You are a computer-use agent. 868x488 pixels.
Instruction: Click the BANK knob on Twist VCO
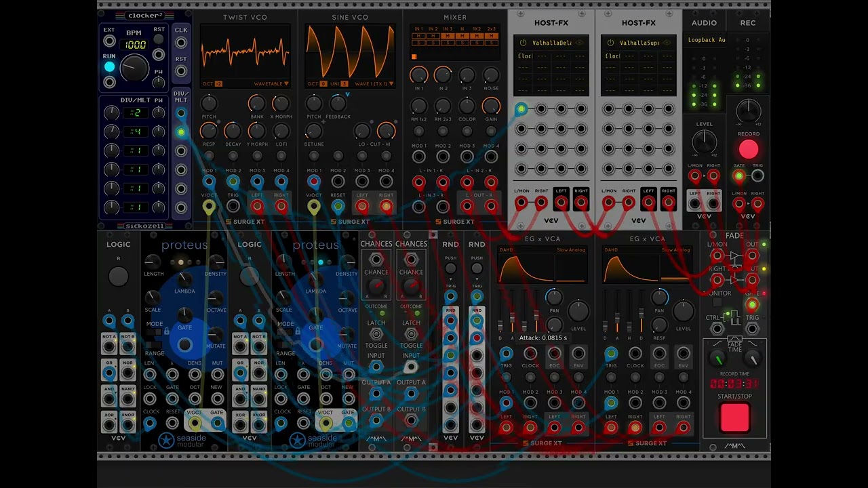pyautogui.click(x=256, y=104)
